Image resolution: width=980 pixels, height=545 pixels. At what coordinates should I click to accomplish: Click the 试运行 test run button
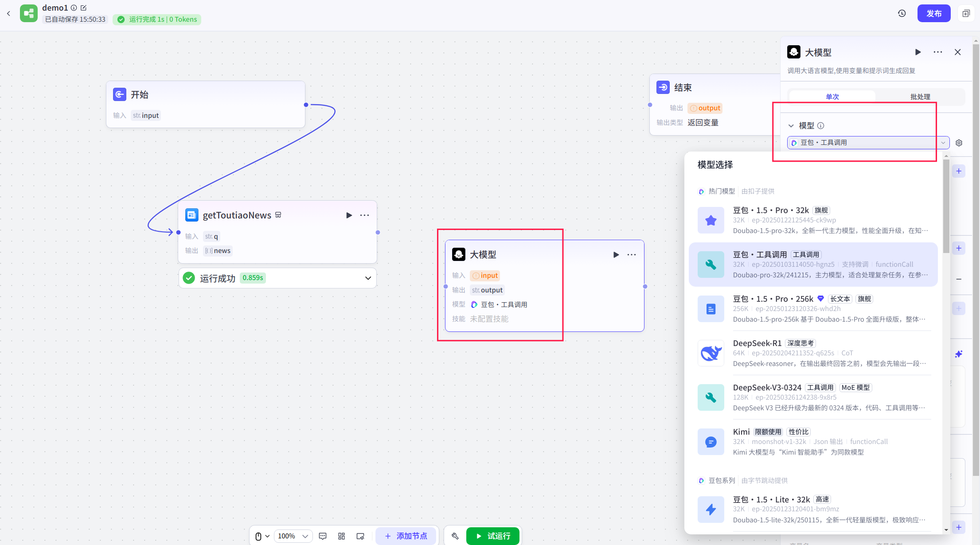tap(493, 536)
